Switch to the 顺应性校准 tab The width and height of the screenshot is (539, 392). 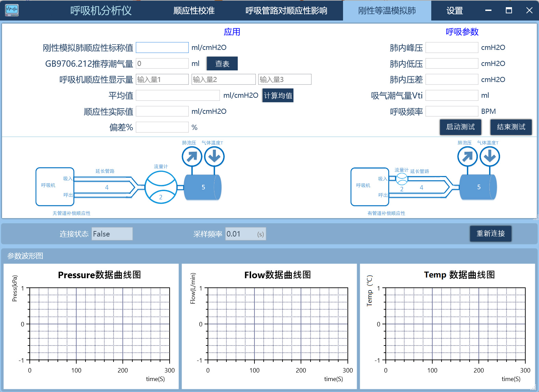coord(194,11)
